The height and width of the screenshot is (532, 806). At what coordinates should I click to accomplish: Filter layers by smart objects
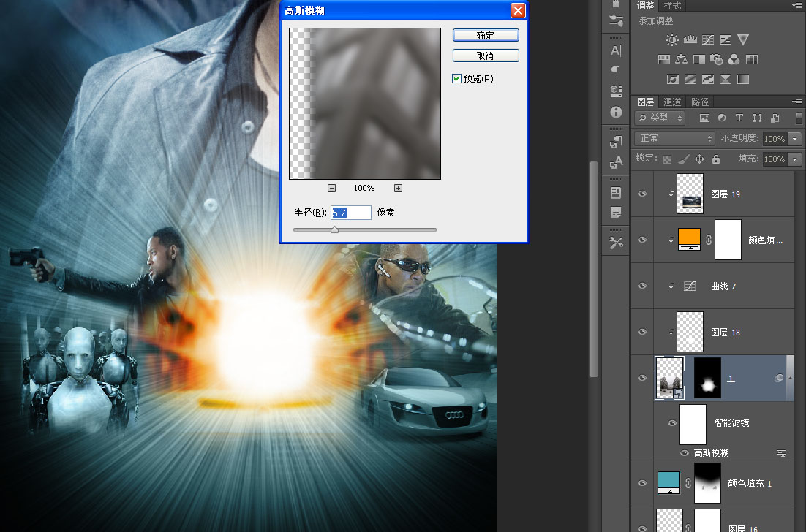775,118
